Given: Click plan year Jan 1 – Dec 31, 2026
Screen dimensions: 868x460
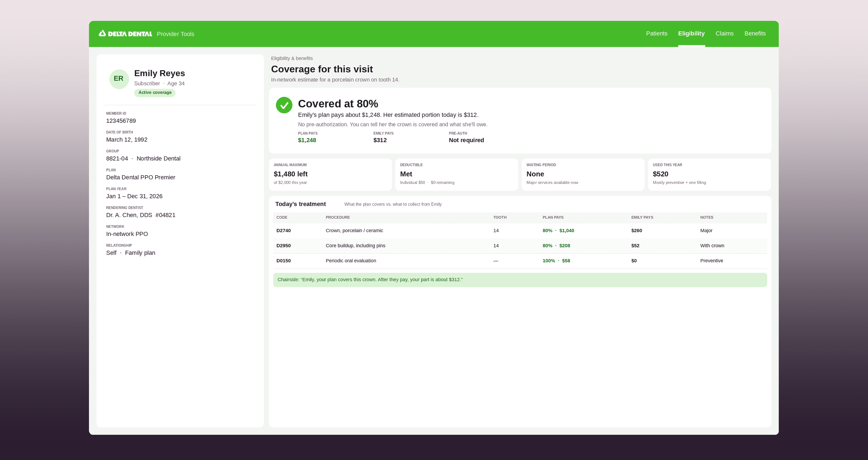Looking at the screenshot, I should [x=134, y=196].
